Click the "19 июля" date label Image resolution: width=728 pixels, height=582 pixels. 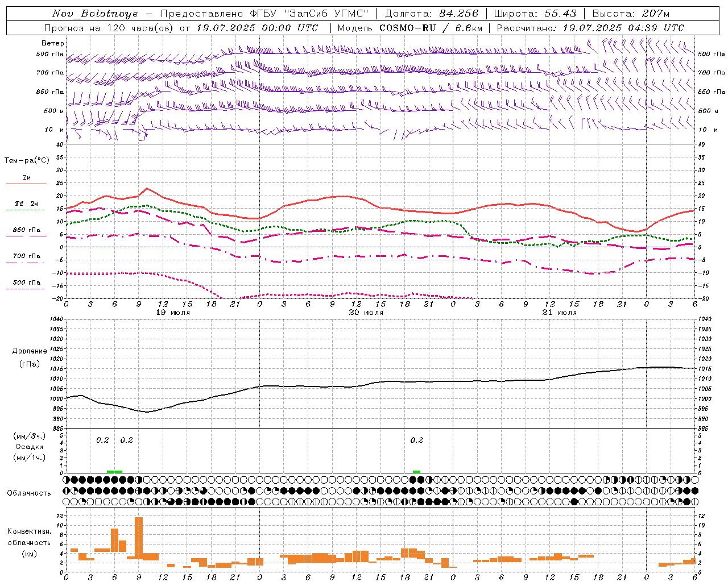tap(173, 313)
